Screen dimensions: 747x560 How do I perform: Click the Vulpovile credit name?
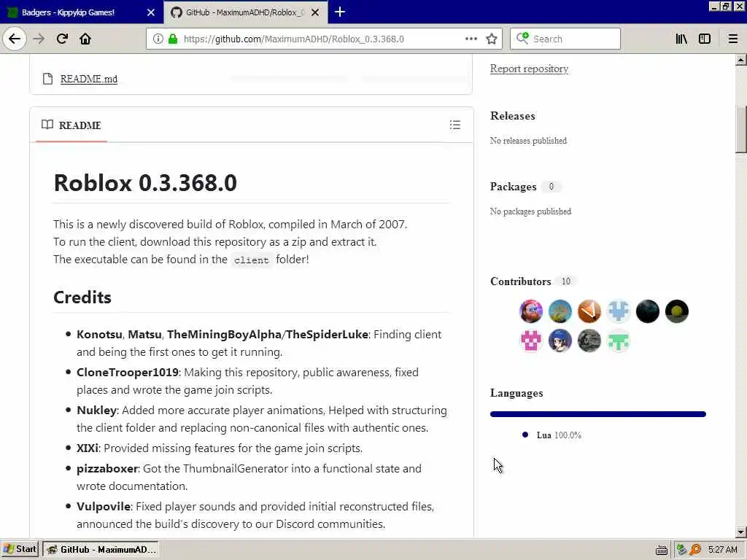point(104,506)
